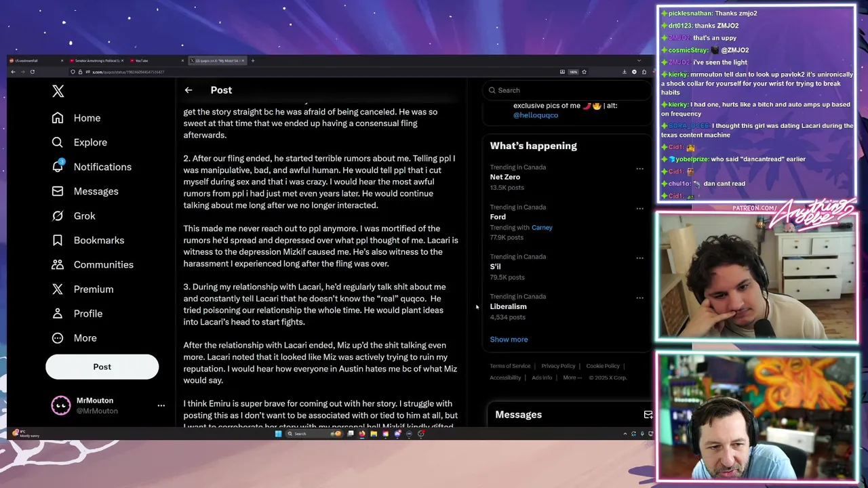Open a new browser tab
Image resolution: width=868 pixels, height=488 pixels.
tap(253, 60)
